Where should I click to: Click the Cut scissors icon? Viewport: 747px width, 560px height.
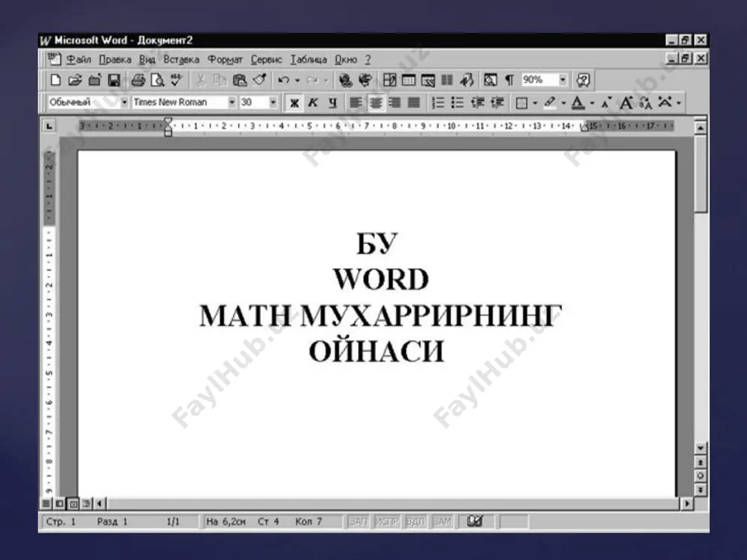[x=200, y=80]
